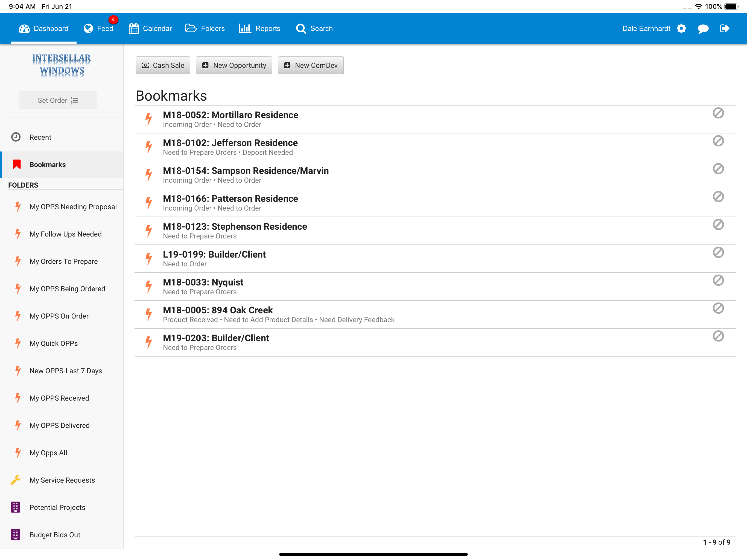Click the Interstellar Windows logo

(x=62, y=65)
